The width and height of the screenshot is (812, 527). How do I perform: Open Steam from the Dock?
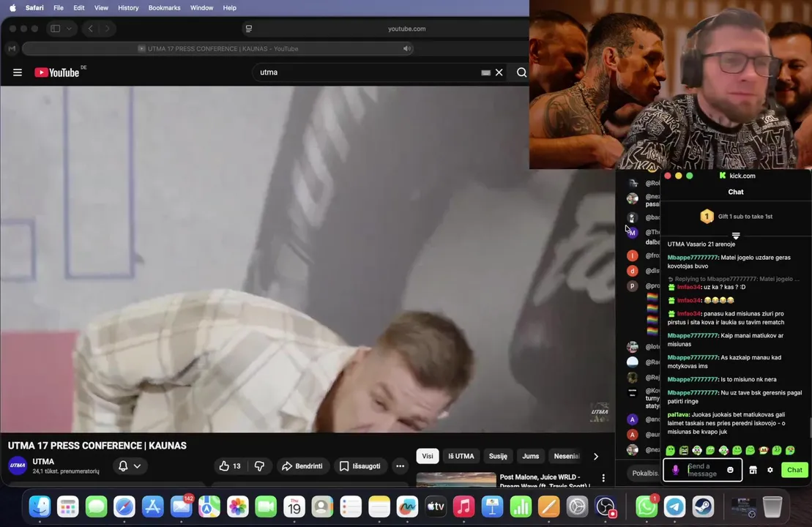point(703,507)
